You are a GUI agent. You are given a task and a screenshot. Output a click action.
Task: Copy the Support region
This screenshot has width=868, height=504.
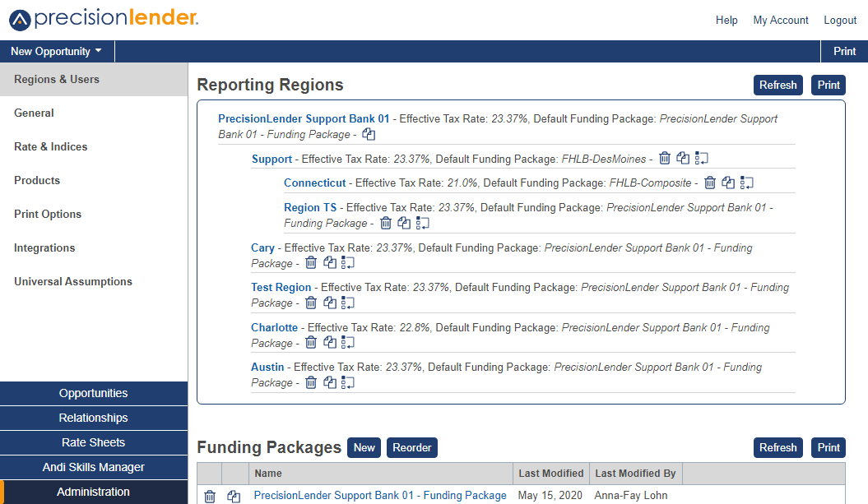tap(683, 158)
